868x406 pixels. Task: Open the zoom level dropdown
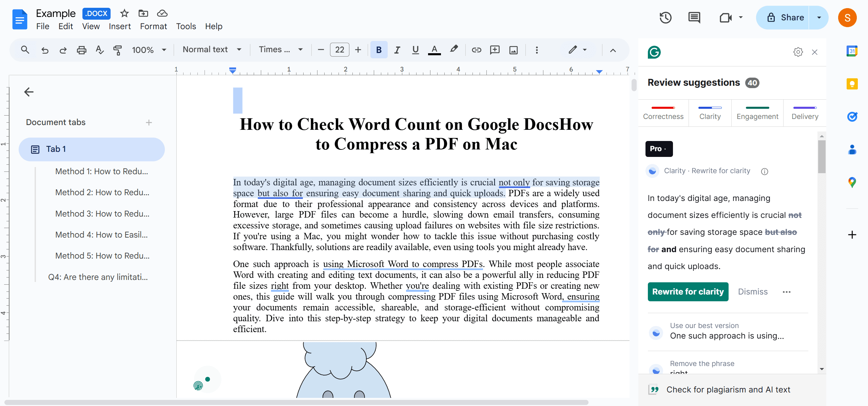coord(149,50)
